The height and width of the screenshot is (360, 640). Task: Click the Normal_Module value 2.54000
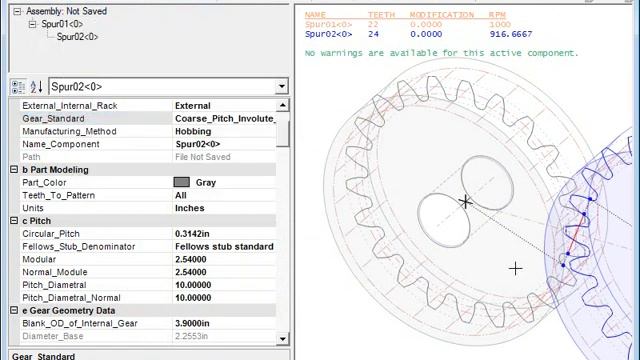click(191, 272)
